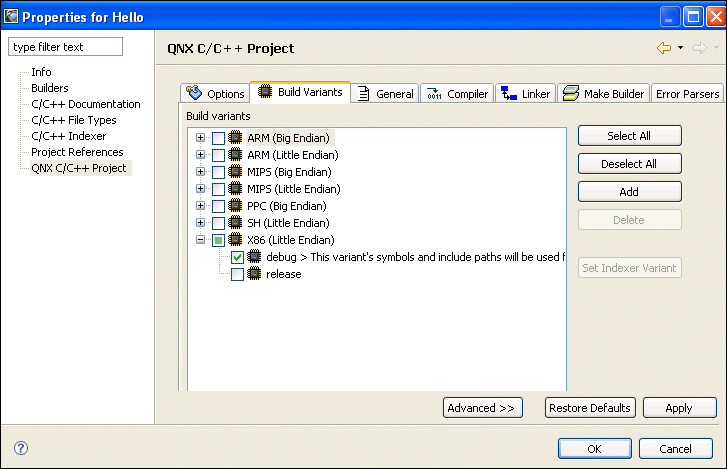
Task: Click the General tab page icon
Action: 364,93
